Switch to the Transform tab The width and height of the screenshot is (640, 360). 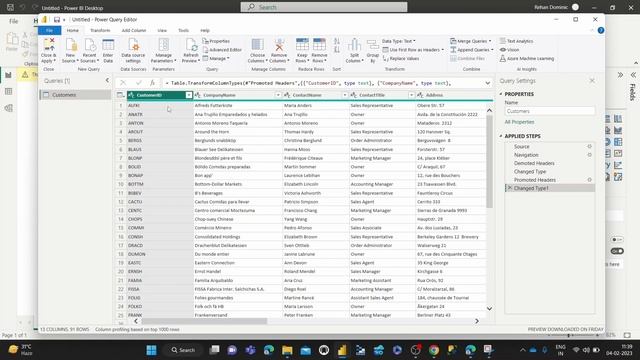[x=100, y=31]
